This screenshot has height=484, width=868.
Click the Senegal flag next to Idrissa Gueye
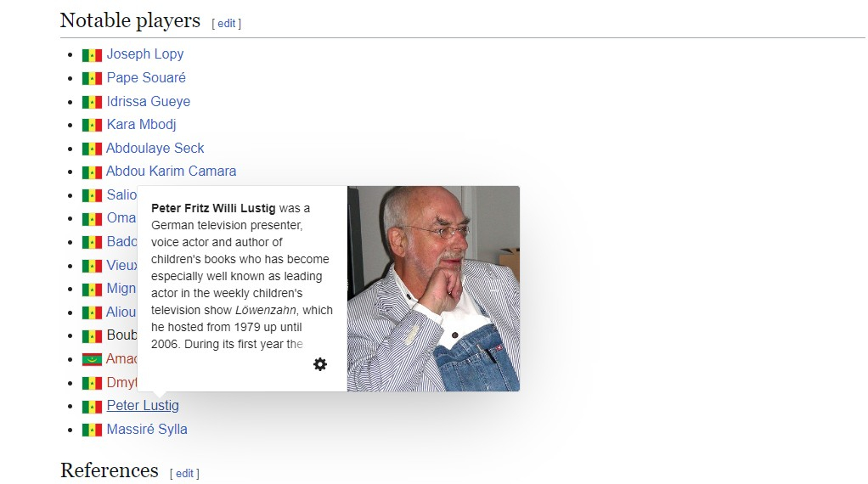(x=92, y=102)
